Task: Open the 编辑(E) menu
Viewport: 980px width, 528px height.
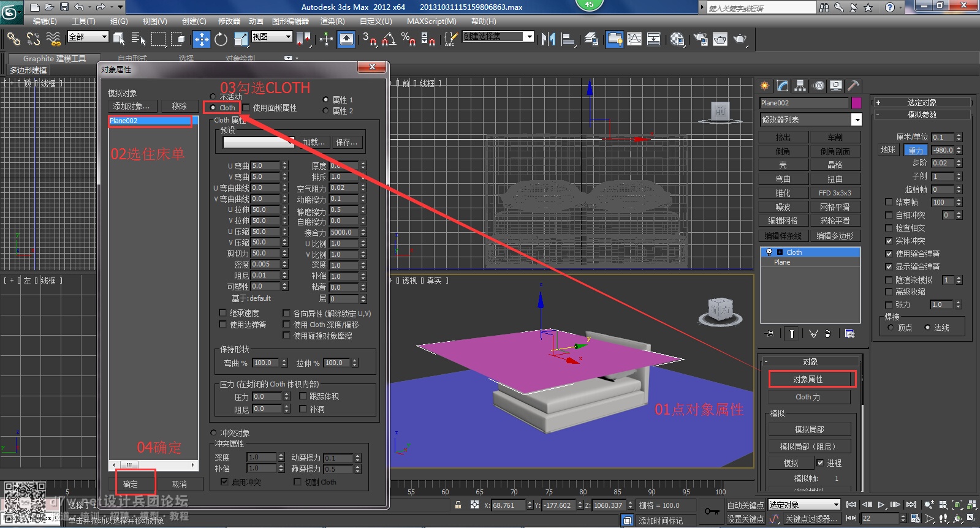Action: tap(45, 21)
